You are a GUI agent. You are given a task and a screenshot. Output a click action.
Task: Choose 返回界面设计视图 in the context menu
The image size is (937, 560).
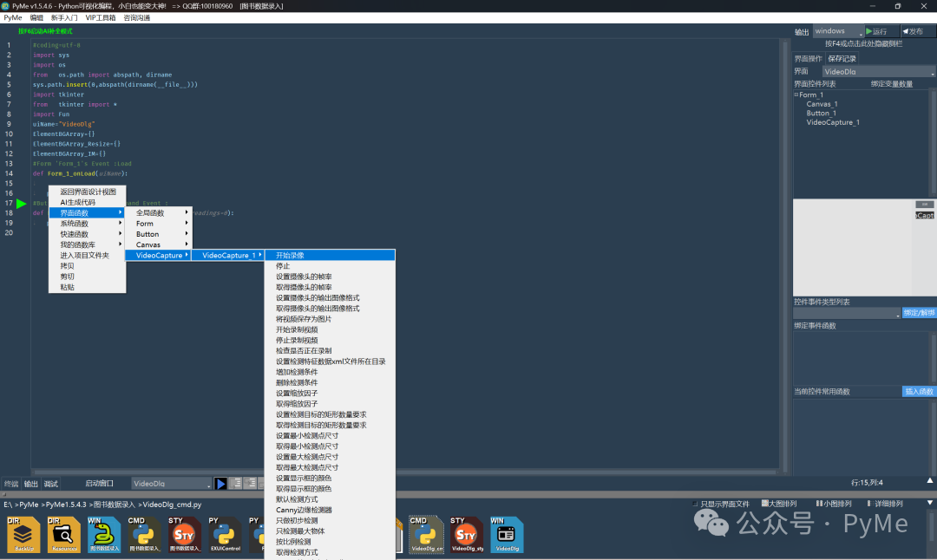click(88, 192)
